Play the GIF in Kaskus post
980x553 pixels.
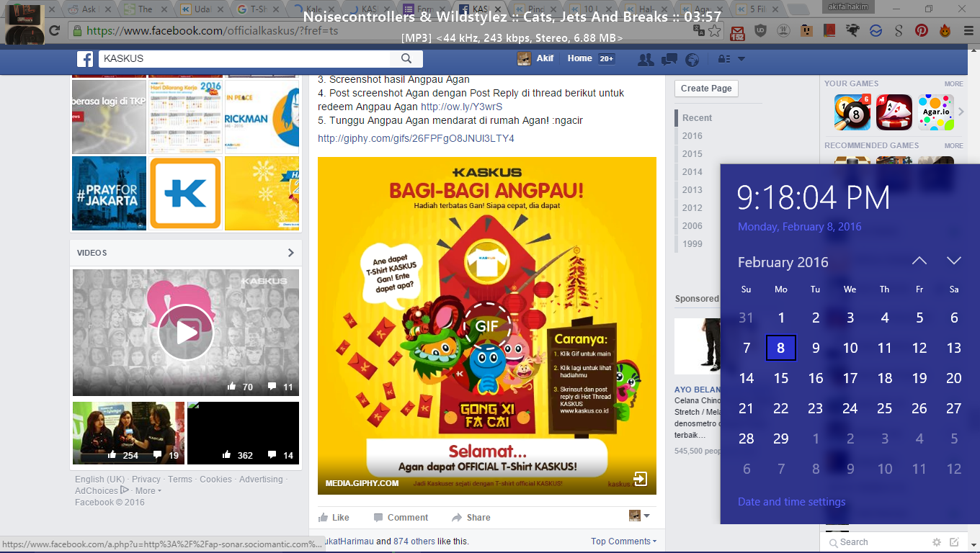pyautogui.click(x=486, y=325)
